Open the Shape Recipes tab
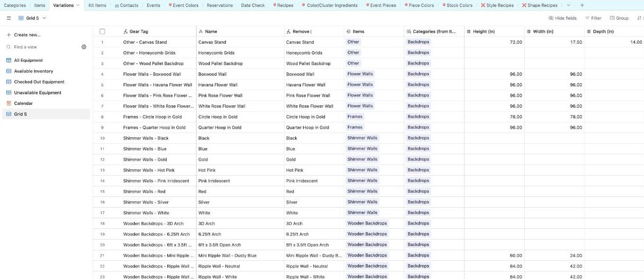 click(x=539, y=5)
